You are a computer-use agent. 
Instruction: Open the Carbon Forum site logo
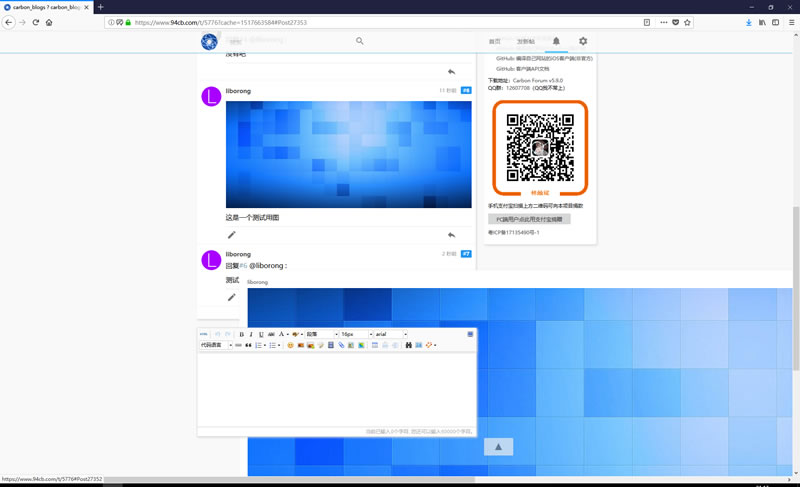(209, 41)
